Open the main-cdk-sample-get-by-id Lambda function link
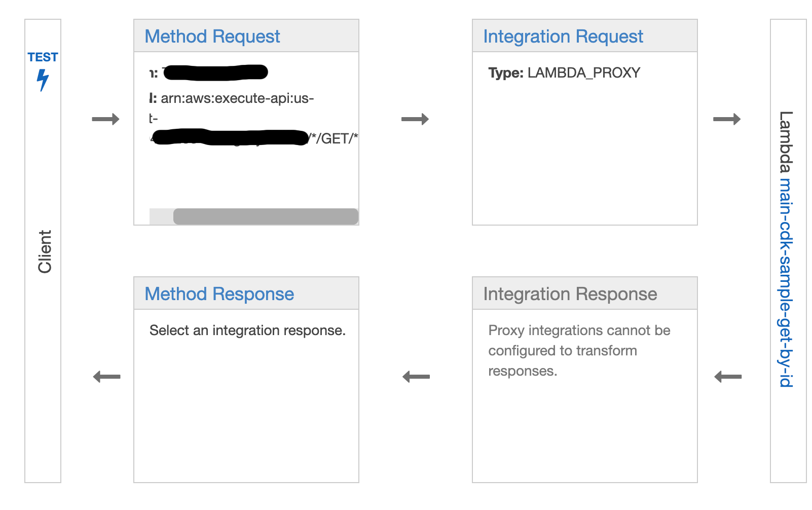 pos(785,282)
